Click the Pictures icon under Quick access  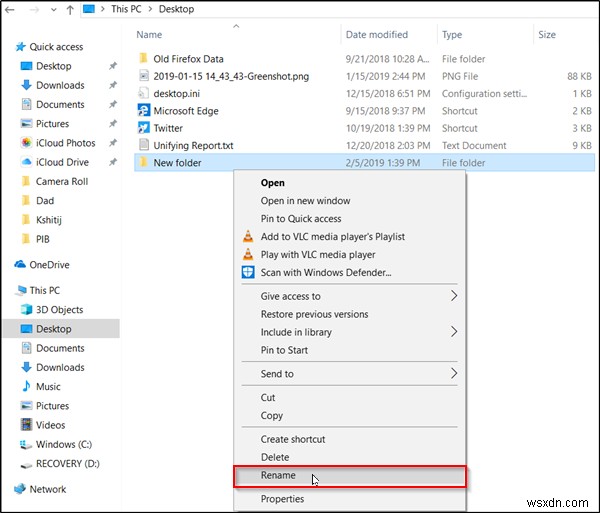(x=26, y=124)
